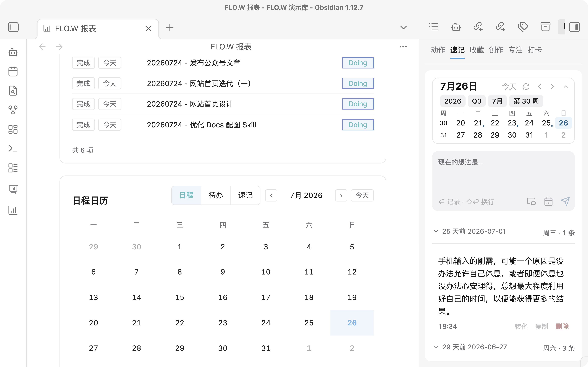Screen dimensions: 588x367
Task: Open the tags panel icon
Action: point(523,27)
